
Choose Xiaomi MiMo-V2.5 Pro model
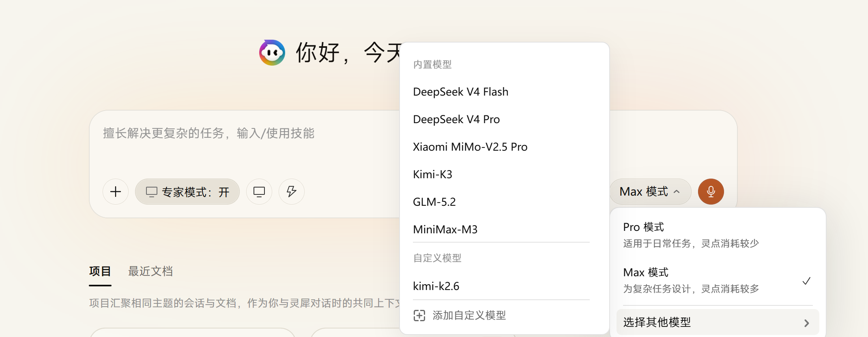[470, 147]
